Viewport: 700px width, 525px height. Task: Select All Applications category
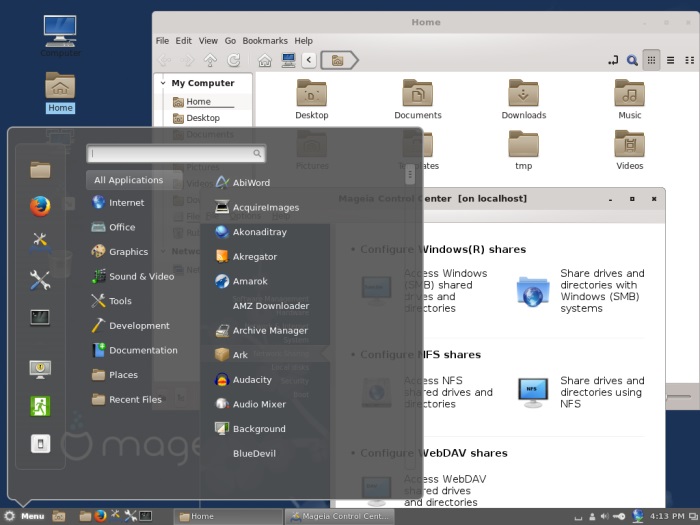coord(134,180)
